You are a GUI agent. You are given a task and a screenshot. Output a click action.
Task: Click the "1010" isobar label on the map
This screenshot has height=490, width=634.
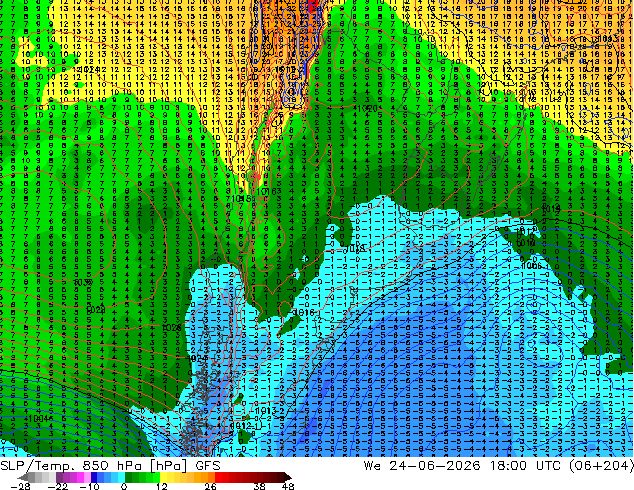coord(526,243)
